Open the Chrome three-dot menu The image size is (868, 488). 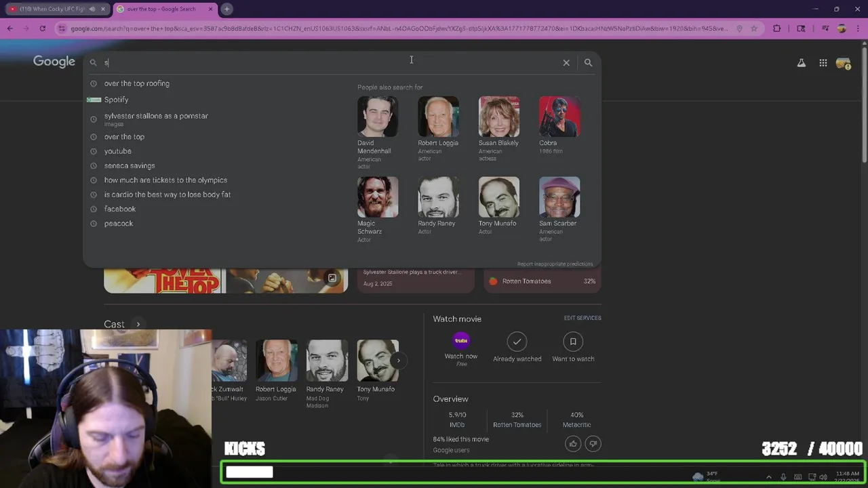point(857,28)
